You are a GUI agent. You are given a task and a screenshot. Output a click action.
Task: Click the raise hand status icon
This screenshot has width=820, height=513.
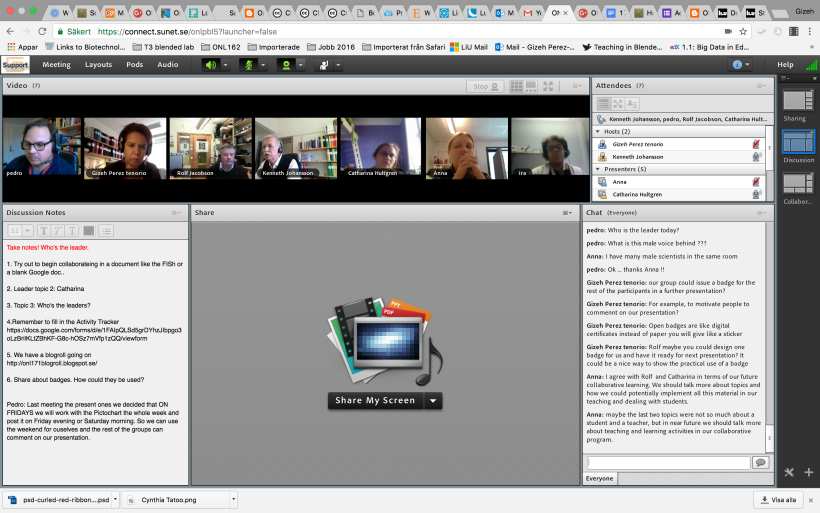click(x=324, y=65)
